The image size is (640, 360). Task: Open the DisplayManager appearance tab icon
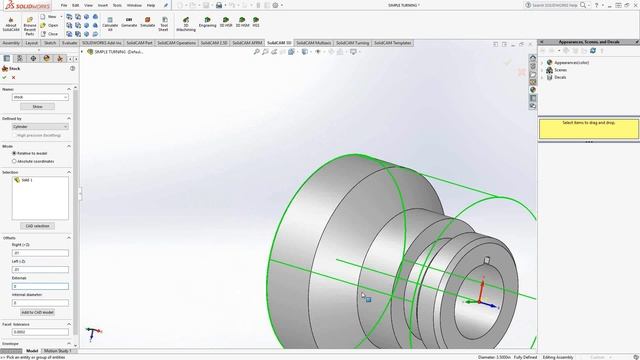(47, 58)
